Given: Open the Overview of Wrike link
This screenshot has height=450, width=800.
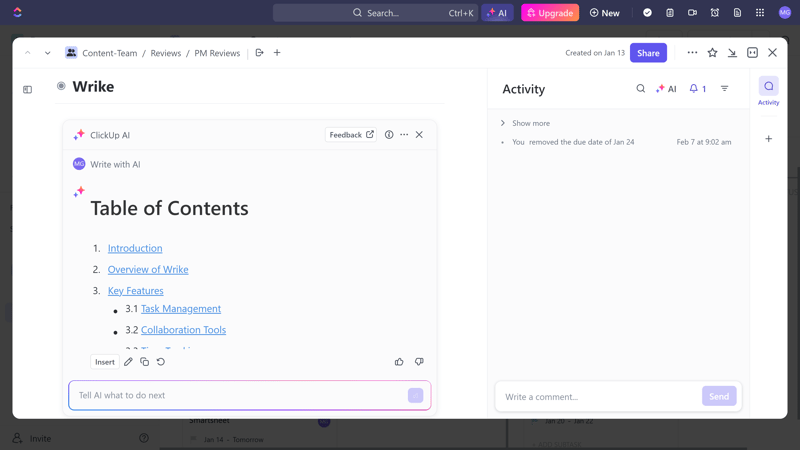Looking at the screenshot, I should coord(148,269).
